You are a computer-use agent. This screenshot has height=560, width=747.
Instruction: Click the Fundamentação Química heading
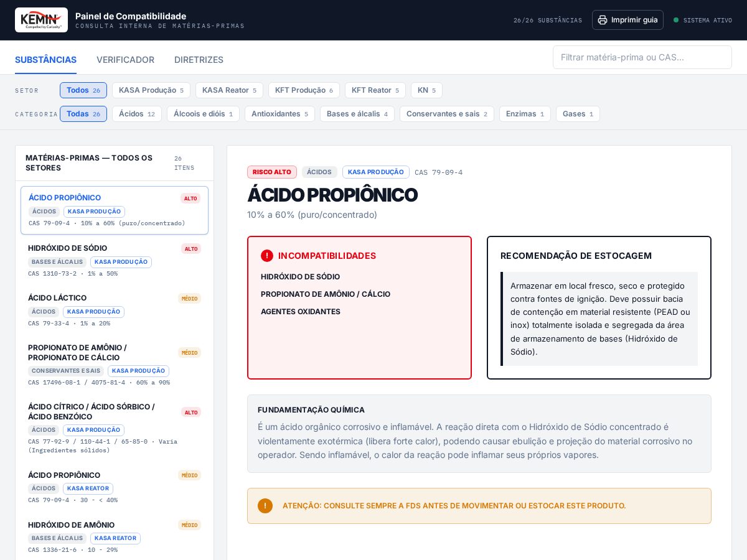[311, 410]
